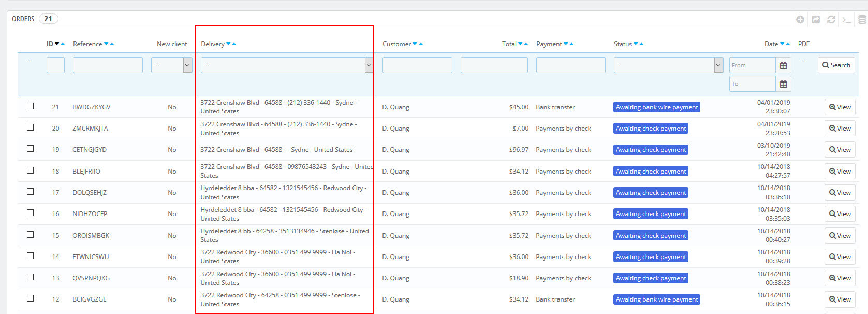Focus the ID filter input
This screenshot has height=314, width=868.
pyautogui.click(x=55, y=65)
